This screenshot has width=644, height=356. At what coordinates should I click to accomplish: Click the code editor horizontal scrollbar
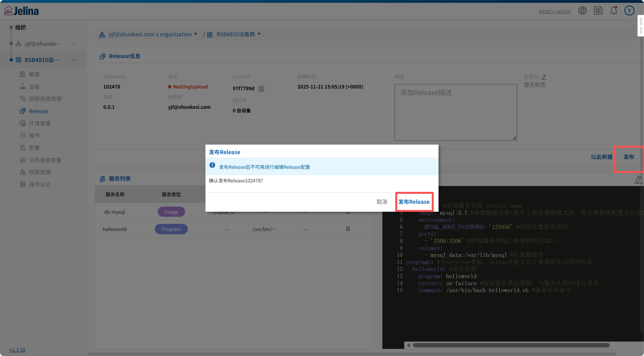click(x=511, y=345)
